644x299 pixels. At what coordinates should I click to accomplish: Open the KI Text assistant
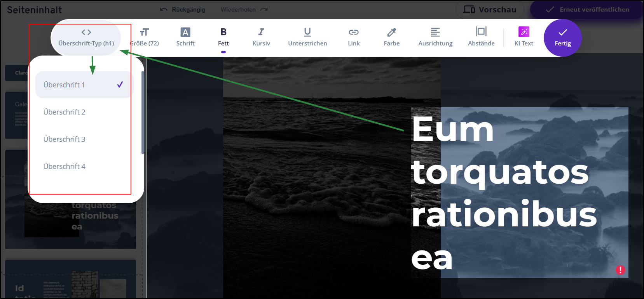pos(524,38)
